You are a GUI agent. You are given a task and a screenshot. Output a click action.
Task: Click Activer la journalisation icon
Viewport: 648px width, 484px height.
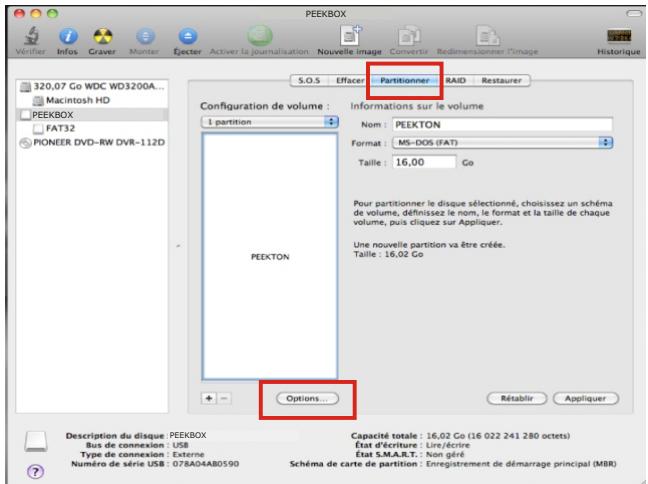tap(260, 36)
